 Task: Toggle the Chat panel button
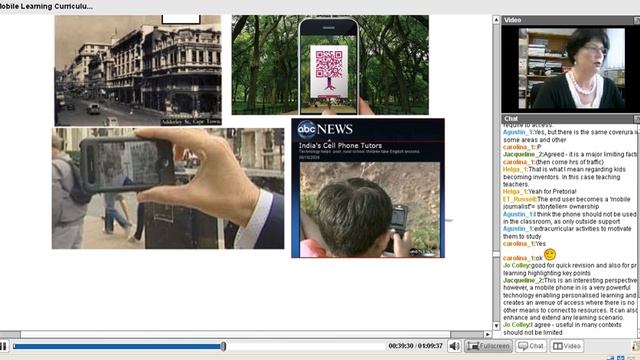(x=531, y=346)
